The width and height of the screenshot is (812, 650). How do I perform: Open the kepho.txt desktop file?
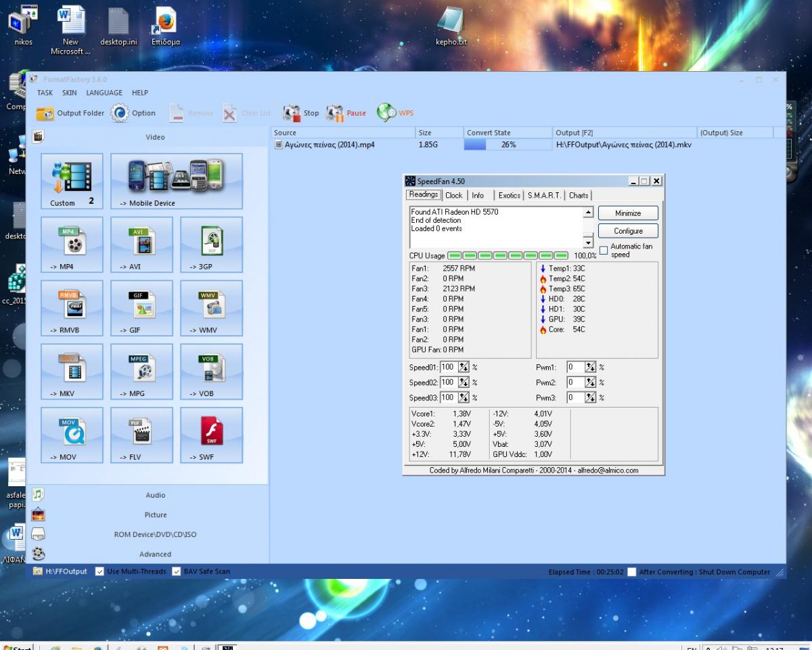click(451, 26)
